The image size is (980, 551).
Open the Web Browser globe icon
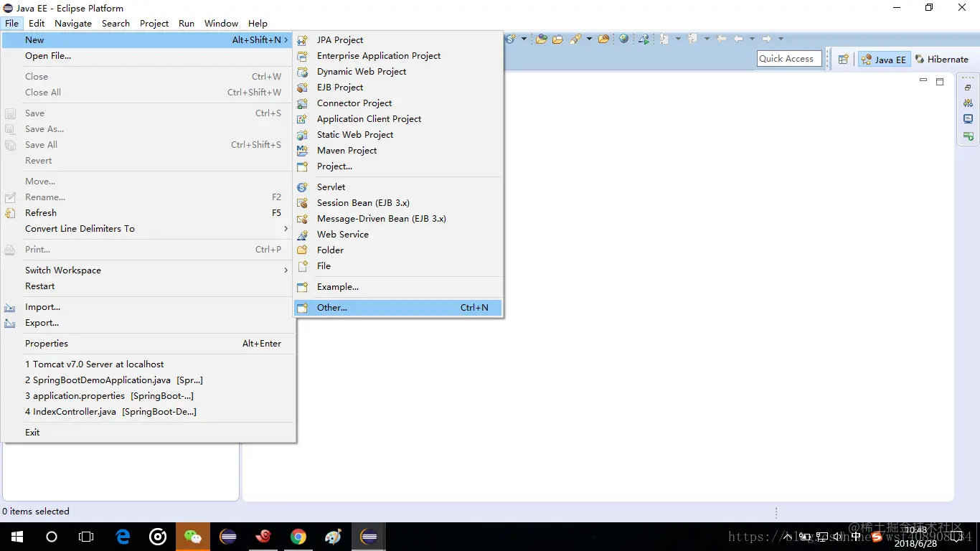pos(624,39)
